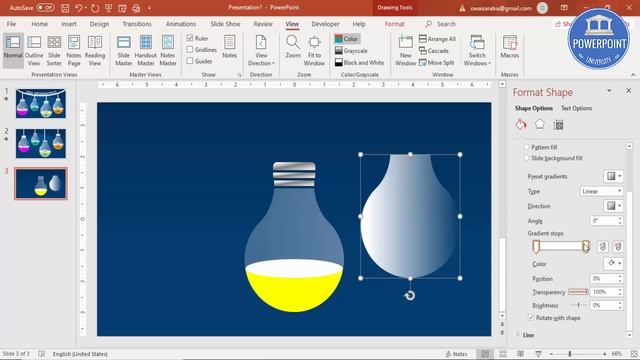Open Effects pentagon icon
The height and width of the screenshot is (360, 640).
click(x=540, y=124)
